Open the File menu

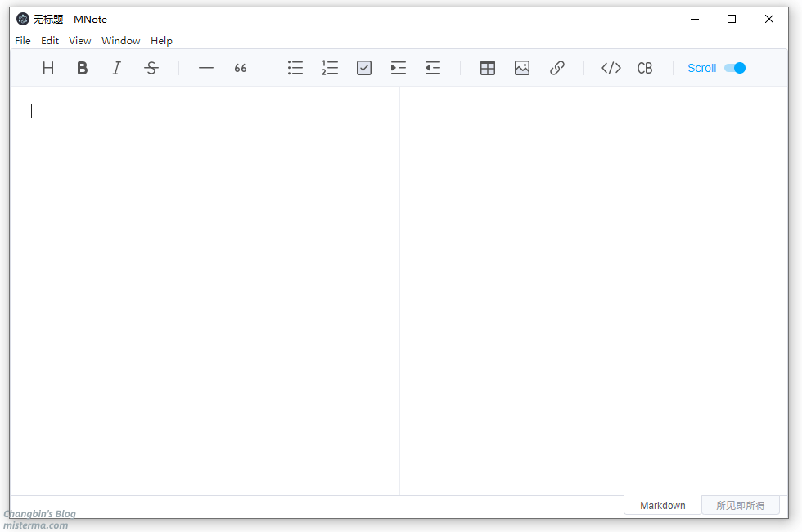pyautogui.click(x=23, y=40)
